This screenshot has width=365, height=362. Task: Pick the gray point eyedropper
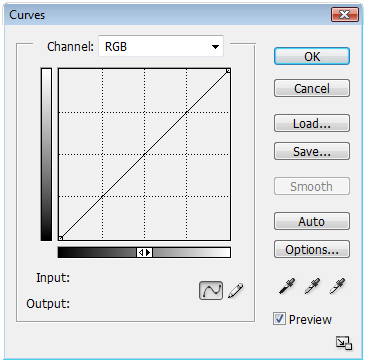click(x=312, y=286)
